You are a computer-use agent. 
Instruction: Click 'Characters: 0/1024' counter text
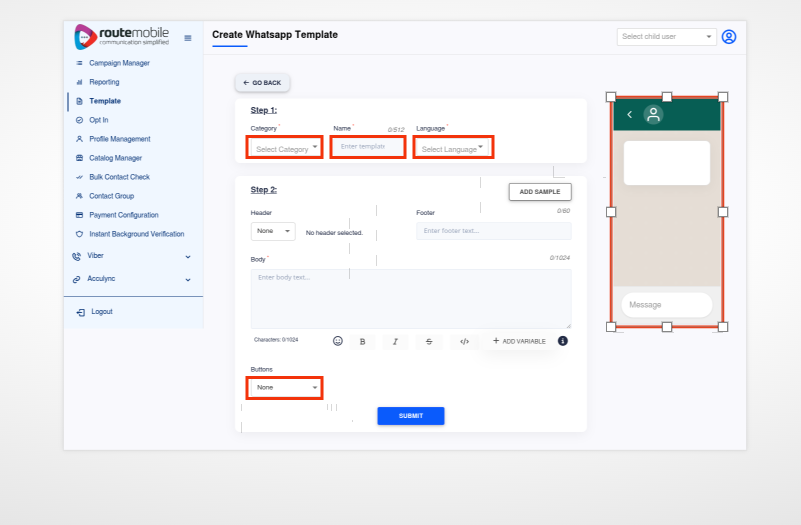276,340
